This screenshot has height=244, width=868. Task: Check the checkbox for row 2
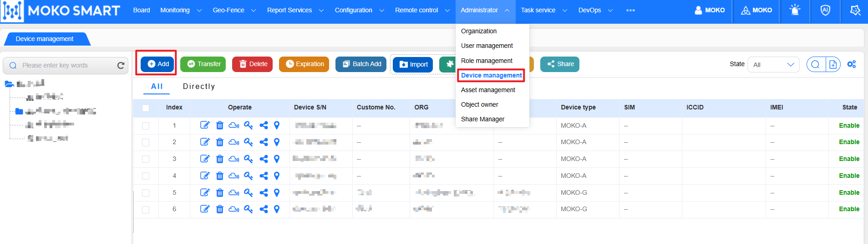tap(146, 143)
